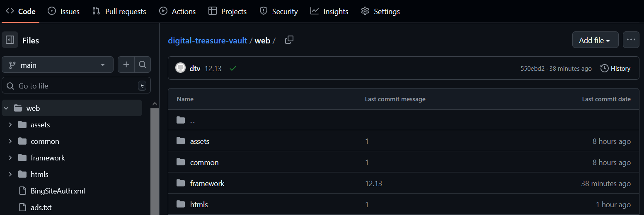Click the Go to file search field
This screenshot has width=644, height=215.
click(75, 86)
